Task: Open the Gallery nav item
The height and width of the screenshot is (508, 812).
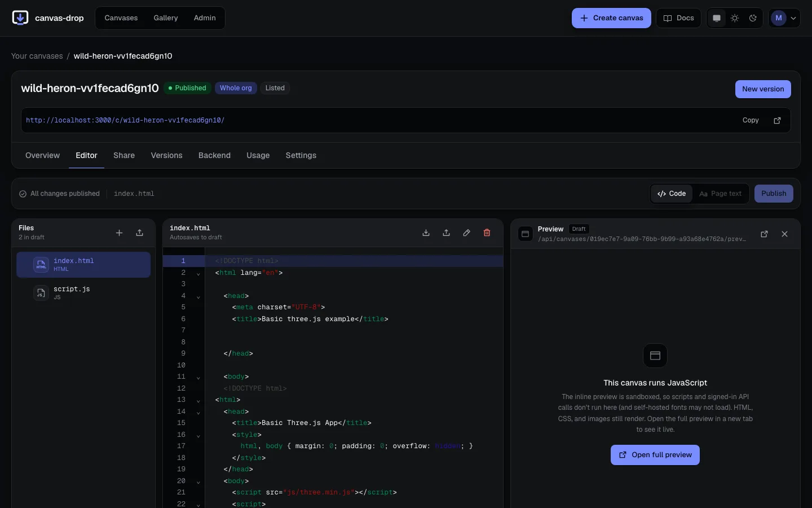Action: click(166, 18)
